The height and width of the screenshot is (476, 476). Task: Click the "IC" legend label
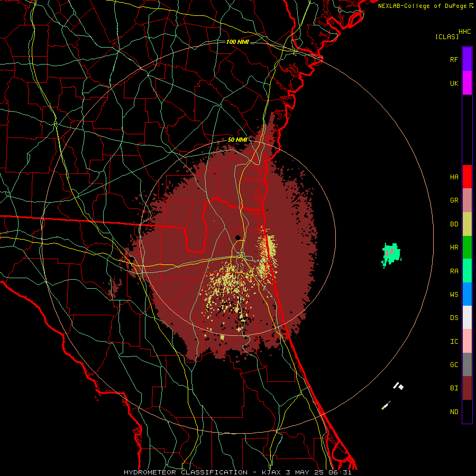point(454,342)
